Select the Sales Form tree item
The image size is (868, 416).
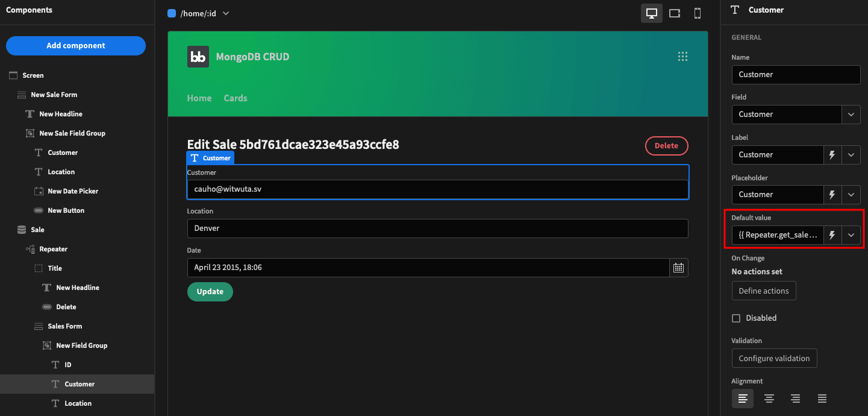click(65, 326)
